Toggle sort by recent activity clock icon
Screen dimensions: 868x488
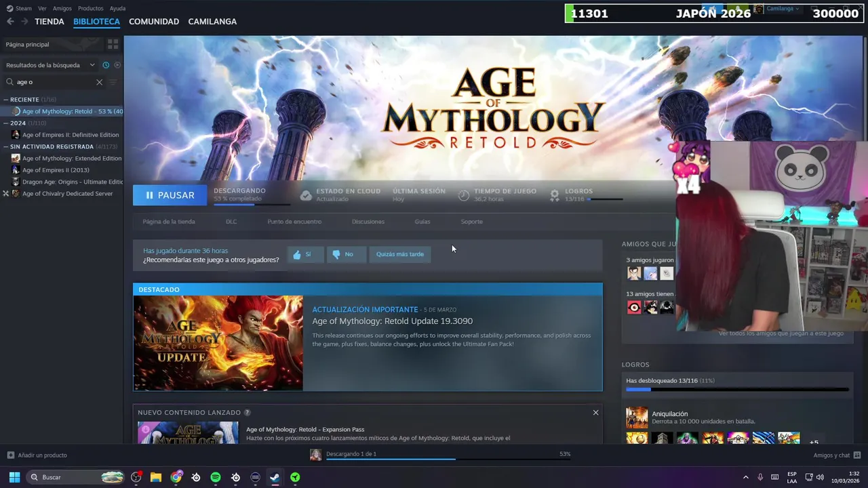pyautogui.click(x=106, y=65)
